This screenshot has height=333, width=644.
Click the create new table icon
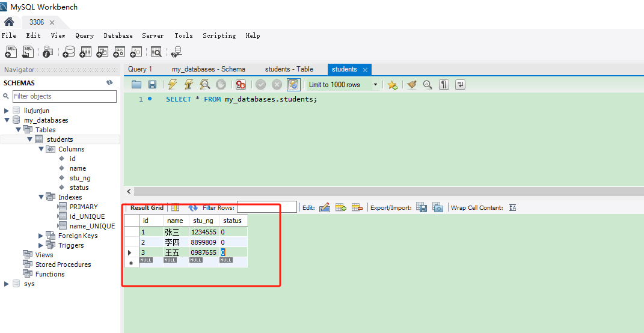(x=85, y=51)
